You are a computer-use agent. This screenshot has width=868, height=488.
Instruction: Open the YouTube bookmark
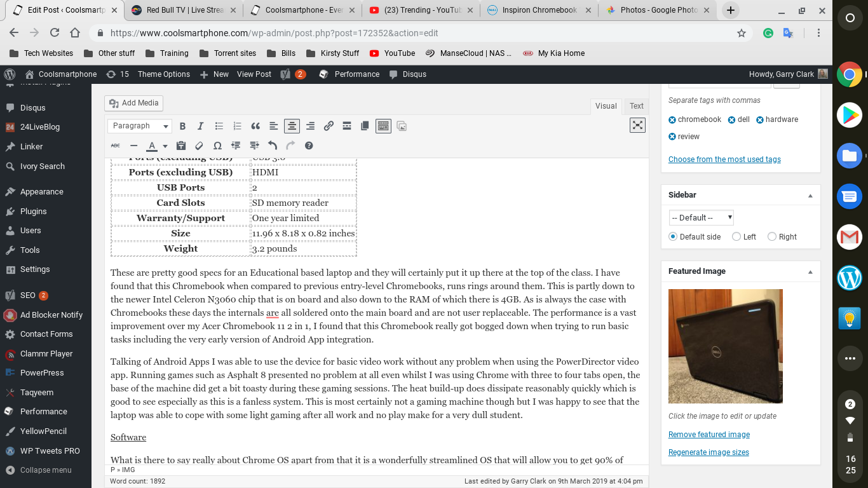pos(393,53)
